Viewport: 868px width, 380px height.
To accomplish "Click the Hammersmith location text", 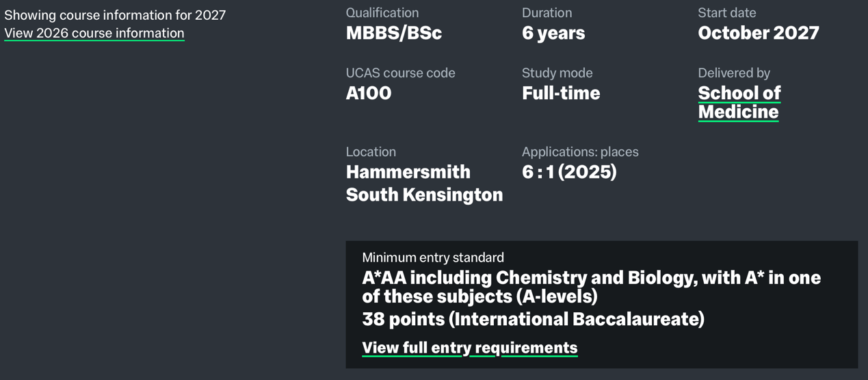I will (408, 172).
